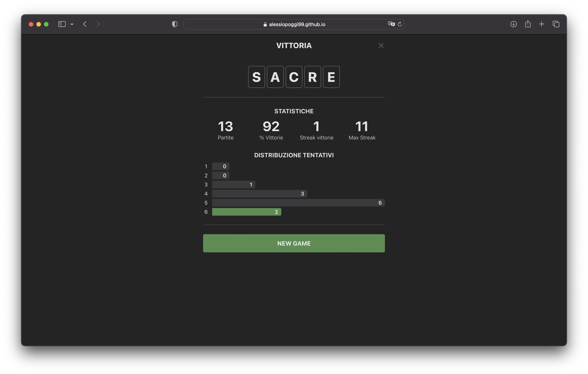This screenshot has height=374, width=588.
Task: Open the privacy report shield icon
Action: 175,24
